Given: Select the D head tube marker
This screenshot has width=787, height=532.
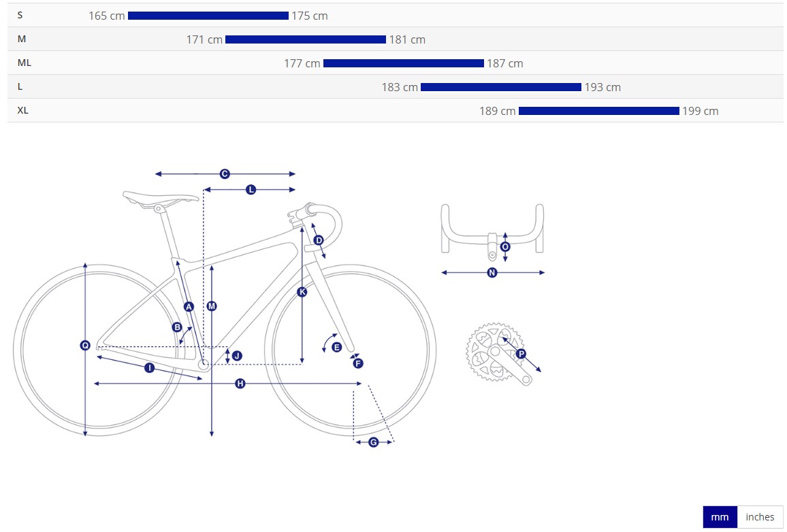Looking at the screenshot, I should [x=318, y=240].
